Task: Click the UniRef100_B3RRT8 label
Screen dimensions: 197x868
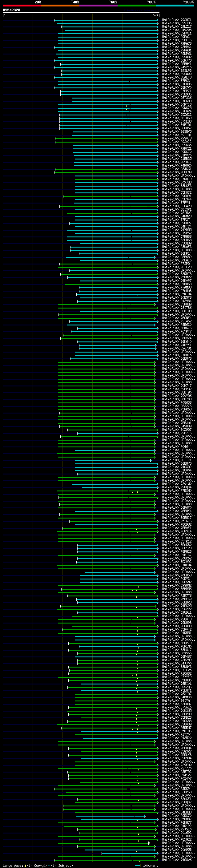Action: [x=176, y=274]
